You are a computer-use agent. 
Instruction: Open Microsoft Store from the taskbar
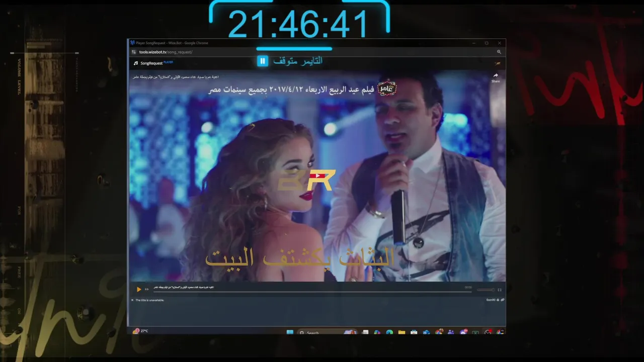(414, 332)
